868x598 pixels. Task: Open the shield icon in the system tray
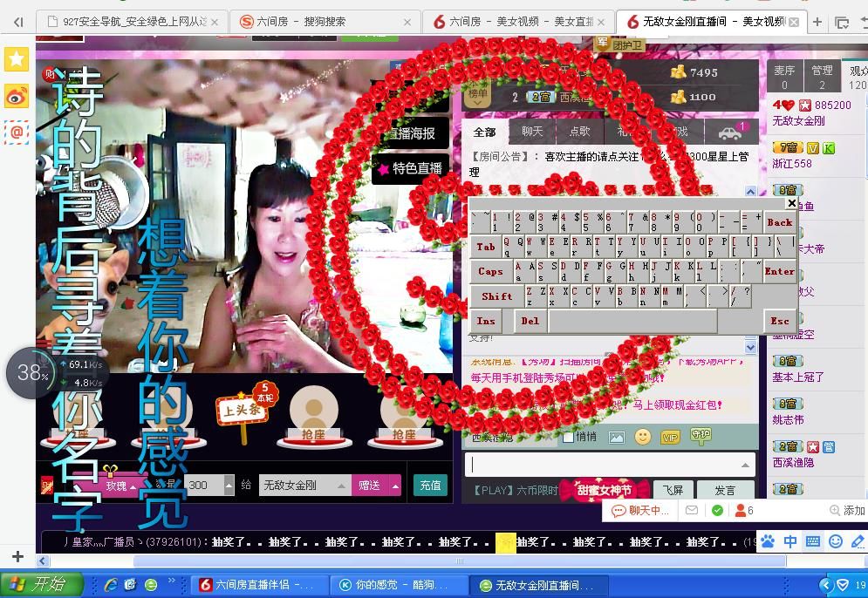point(842,585)
